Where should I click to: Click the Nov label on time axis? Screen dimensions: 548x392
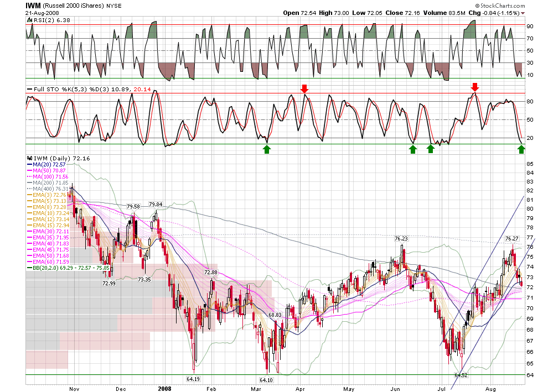coord(74,389)
